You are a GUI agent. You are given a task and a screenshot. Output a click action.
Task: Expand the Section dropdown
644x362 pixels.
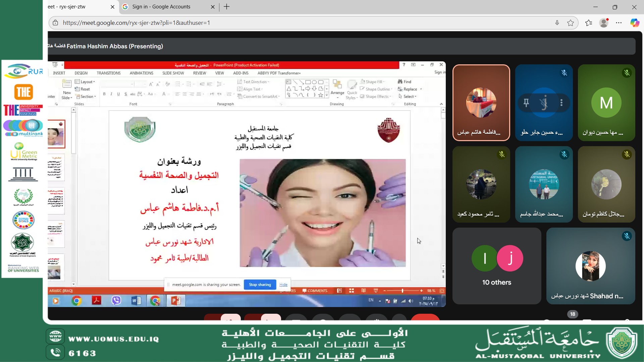[x=86, y=97]
